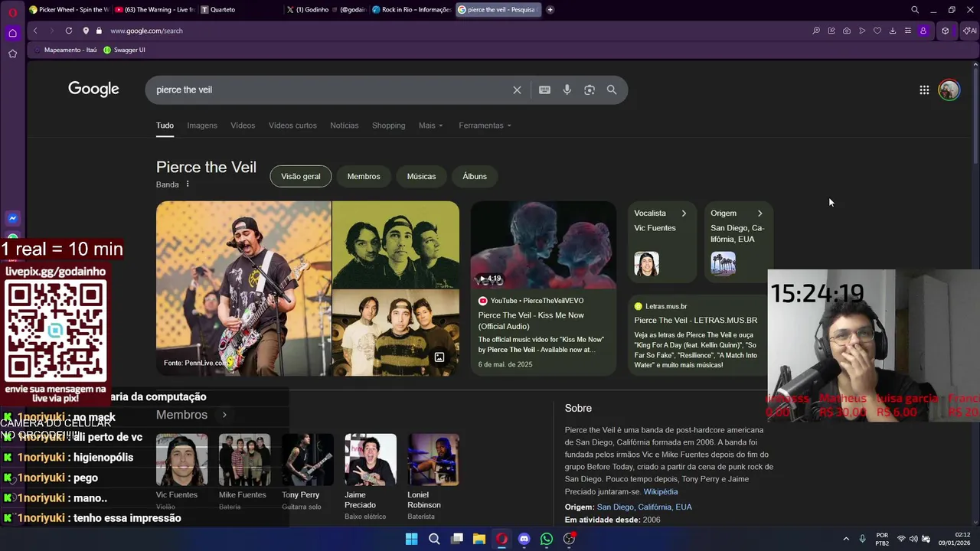Open the Letras.mus.br result
The height and width of the screenshot is (551, 980).
695,320
